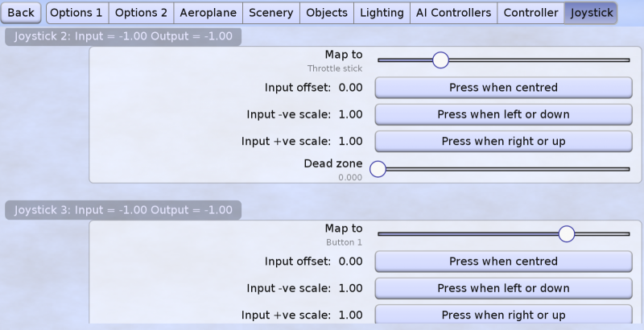Select the Scenery tab
This screenshot has width=644, height=330.
(x=270, y=13)
